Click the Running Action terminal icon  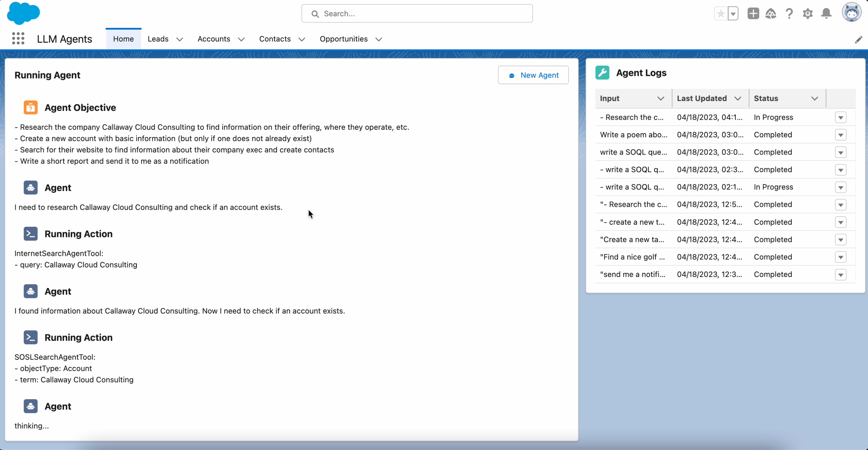point(31,234)
